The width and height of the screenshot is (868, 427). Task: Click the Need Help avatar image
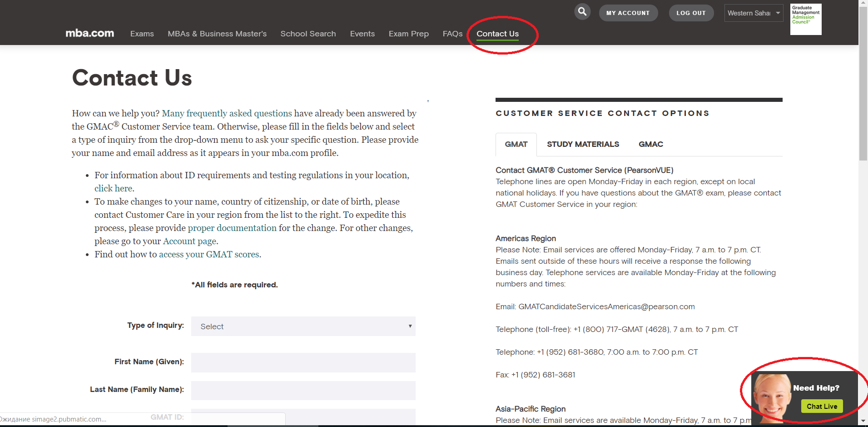point(772,397)
